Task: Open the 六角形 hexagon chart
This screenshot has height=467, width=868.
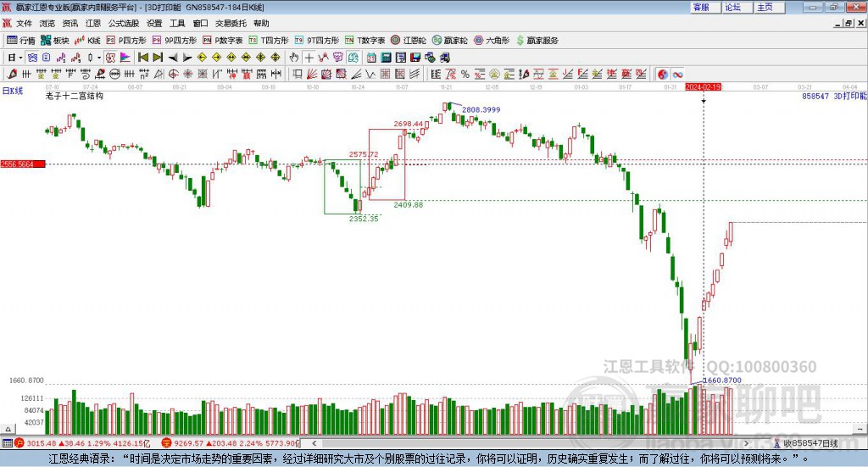Action: (492, 41)
